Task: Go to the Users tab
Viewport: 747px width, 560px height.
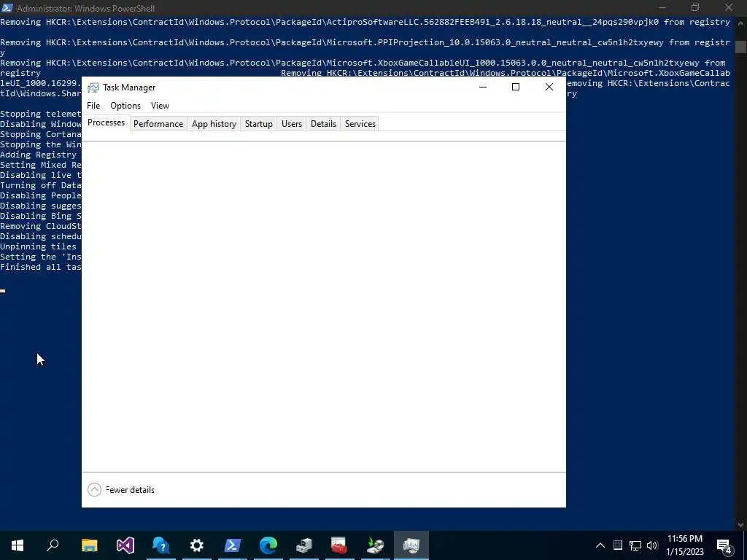Action: coord(292,124)
